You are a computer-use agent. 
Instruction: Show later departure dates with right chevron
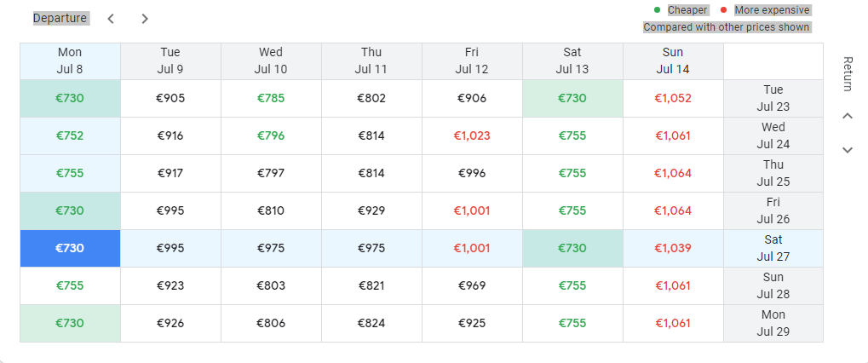coord(145,19)
